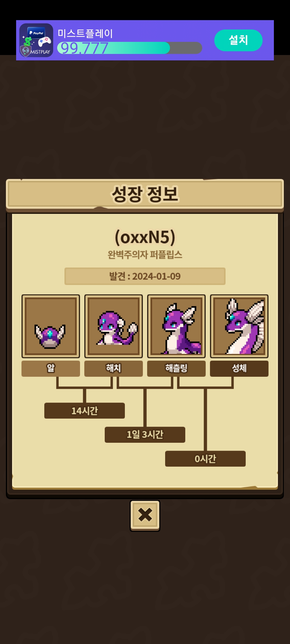
Task: Select the 성체 stage label
Action: (x=239, y=368)
